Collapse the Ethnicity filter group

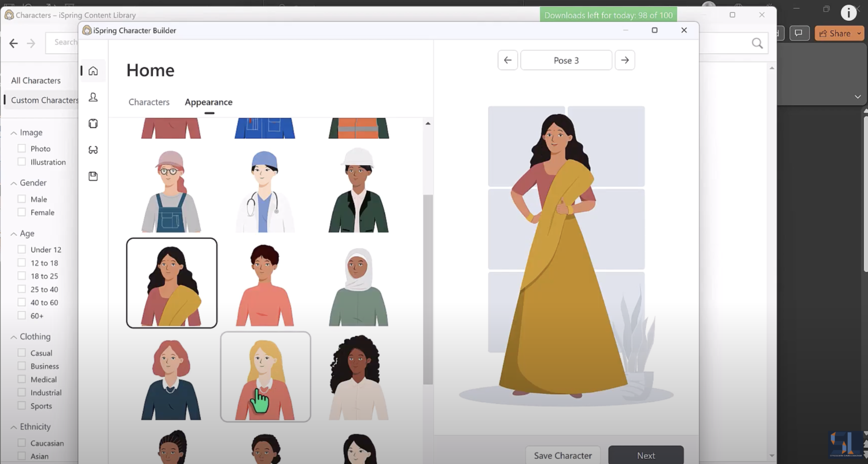pos(13,427)
